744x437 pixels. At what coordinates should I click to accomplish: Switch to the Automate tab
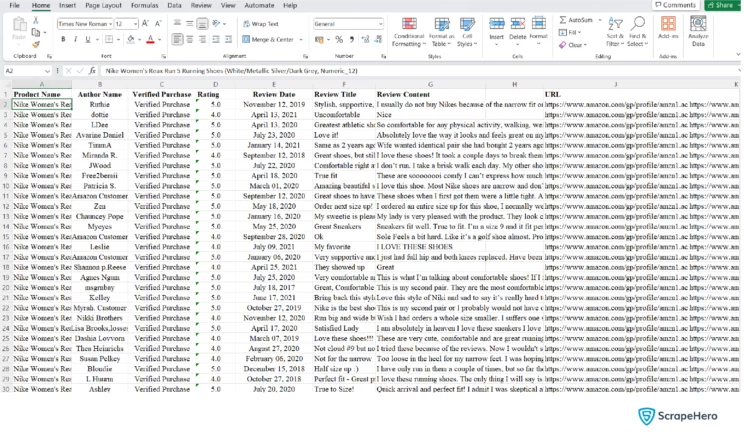coord(259,5)
